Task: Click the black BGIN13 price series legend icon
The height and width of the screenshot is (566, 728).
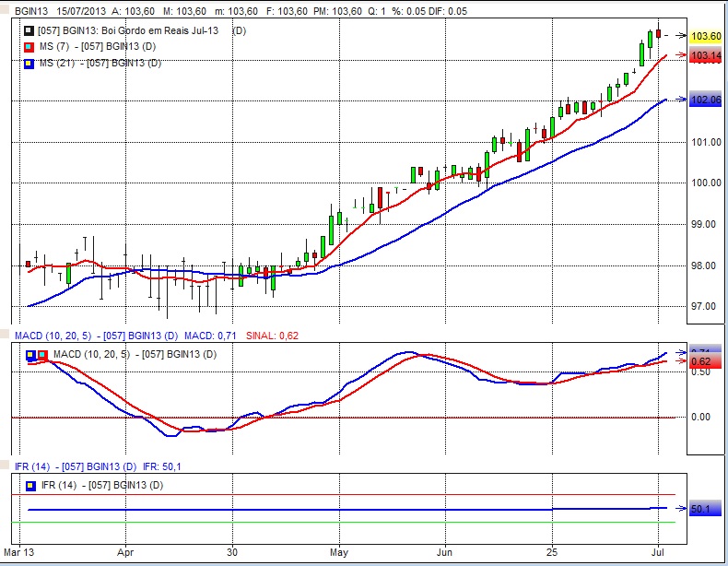Action: pos(29,31)
